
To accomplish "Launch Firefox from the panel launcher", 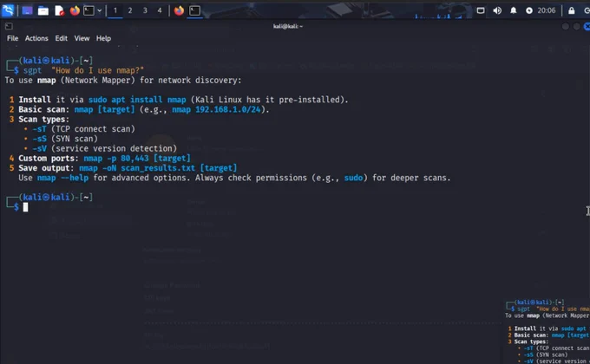I will pos(75,10).
